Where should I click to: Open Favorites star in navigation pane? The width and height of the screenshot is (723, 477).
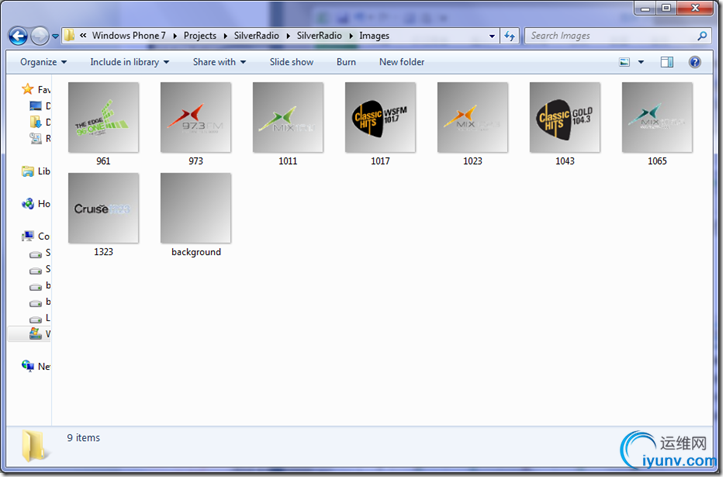(x=28, y=89)
